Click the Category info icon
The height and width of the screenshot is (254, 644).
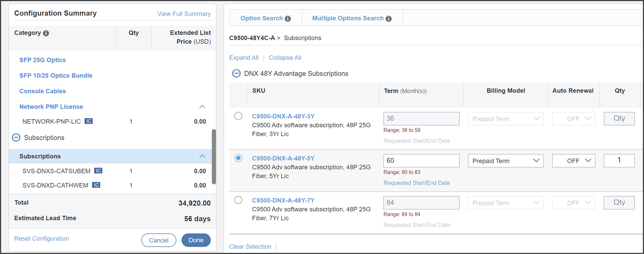click(46, 33)
